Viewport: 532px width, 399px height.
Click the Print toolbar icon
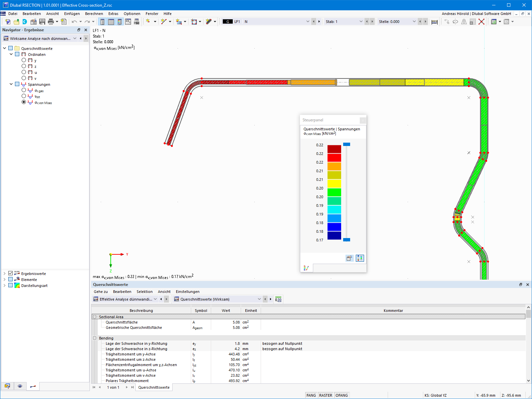(51, 22)
